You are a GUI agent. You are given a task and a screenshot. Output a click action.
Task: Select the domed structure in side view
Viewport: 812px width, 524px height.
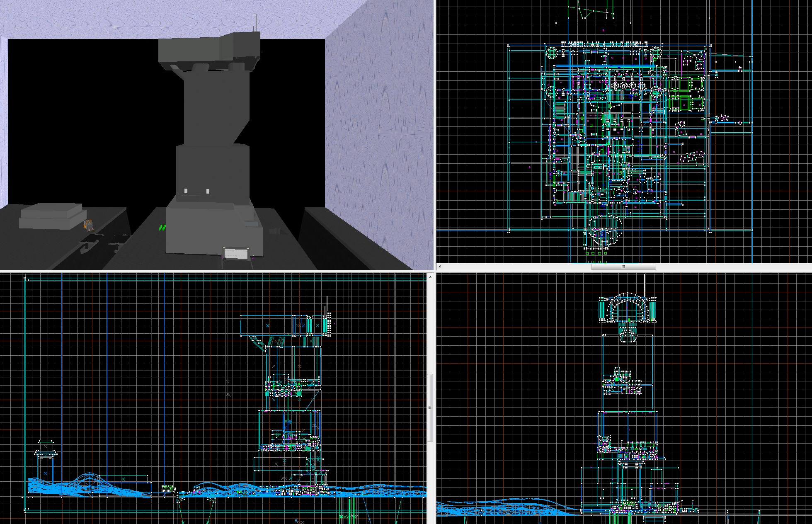click(x=628, y=308)
